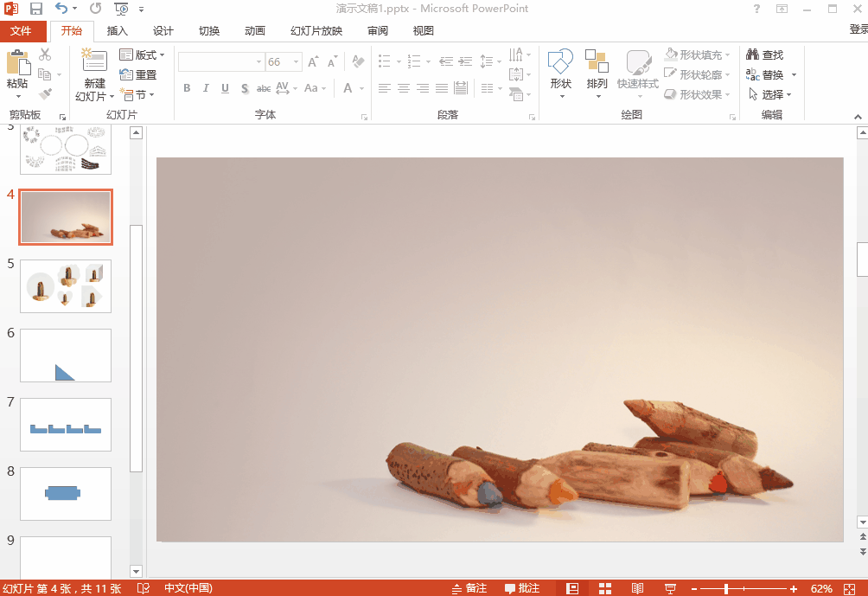The width and height of the screenshot is (868, 596).
Task: Click the save icon in quick access toolbar
Action: click(36, 9)
